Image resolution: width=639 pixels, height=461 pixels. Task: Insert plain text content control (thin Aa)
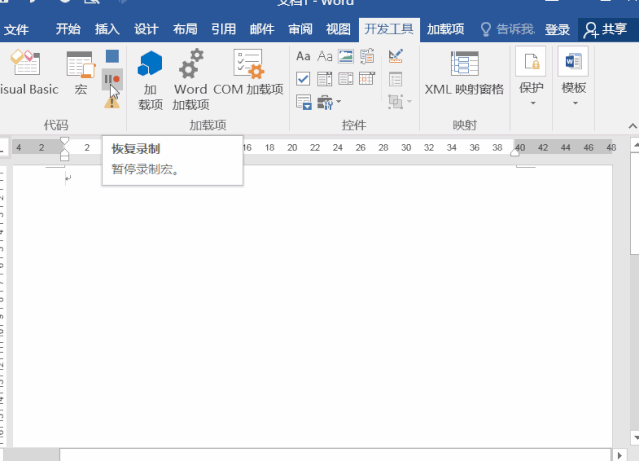point(325,56)
